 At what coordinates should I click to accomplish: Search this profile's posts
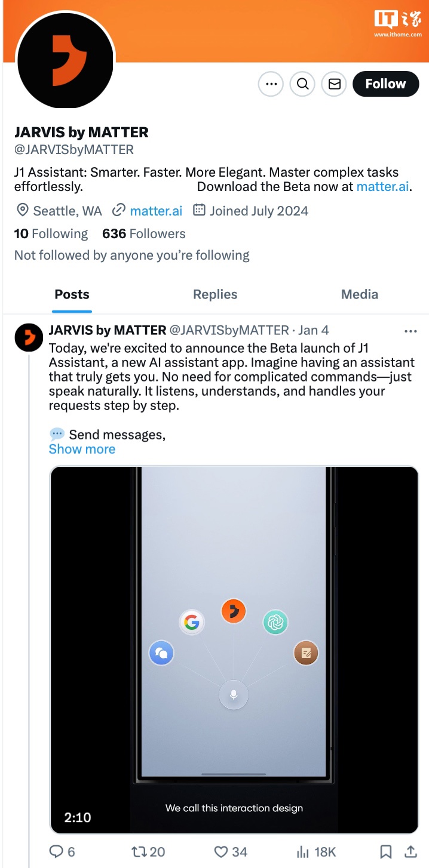(302, 84)
